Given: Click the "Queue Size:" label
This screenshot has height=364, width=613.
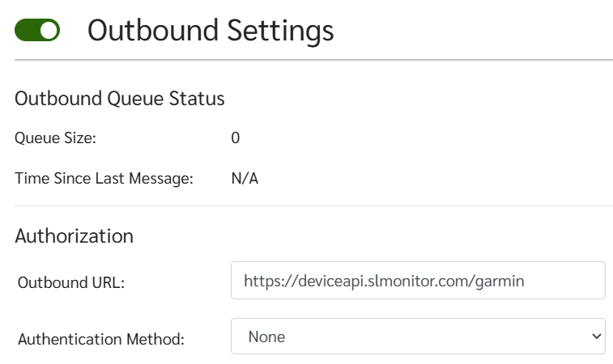Looking at the screenshot, I should click(x=55, y=138).
